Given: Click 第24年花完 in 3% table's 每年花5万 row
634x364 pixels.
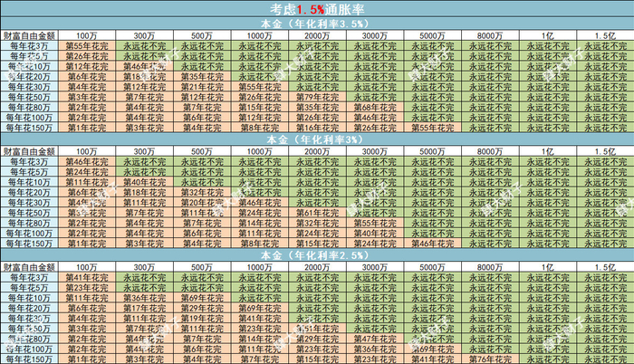Looking at the screenshot, I should pyautogui.click(x=87, y=172).
